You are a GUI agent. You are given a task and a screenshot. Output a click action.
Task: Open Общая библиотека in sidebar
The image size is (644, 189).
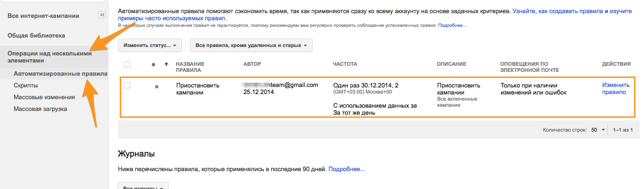tap(36, 35)
